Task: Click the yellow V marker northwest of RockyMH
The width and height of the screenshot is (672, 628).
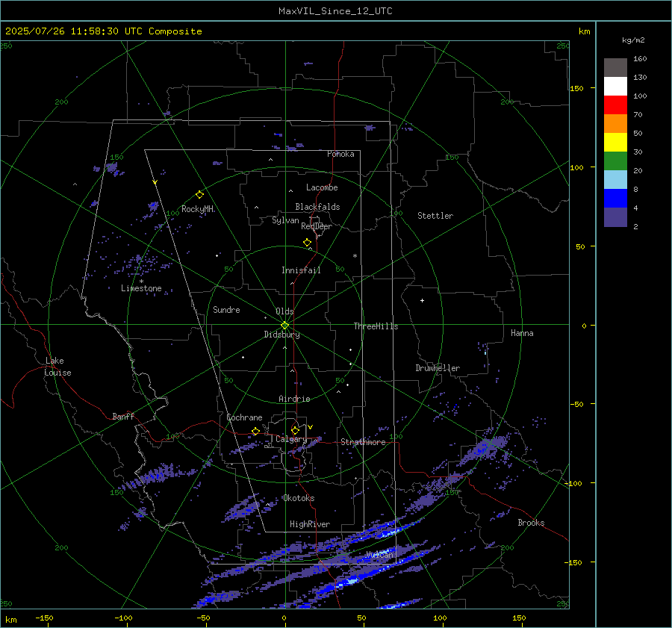Action: 155,182
